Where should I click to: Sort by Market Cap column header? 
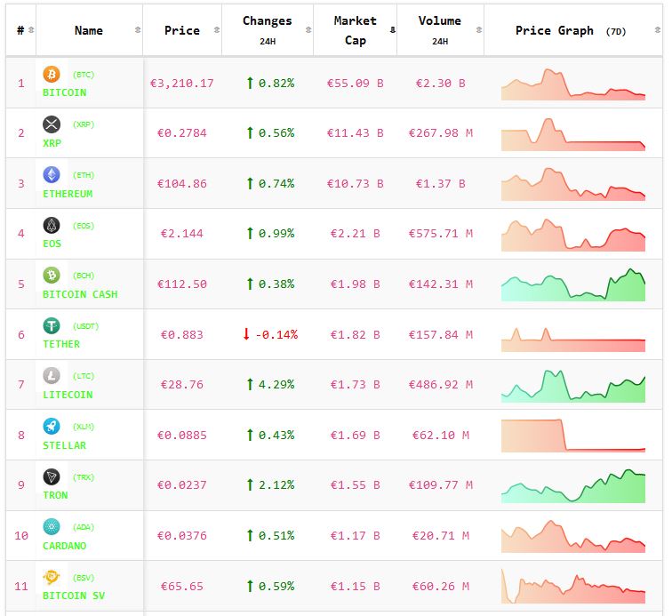click(355, 30)
